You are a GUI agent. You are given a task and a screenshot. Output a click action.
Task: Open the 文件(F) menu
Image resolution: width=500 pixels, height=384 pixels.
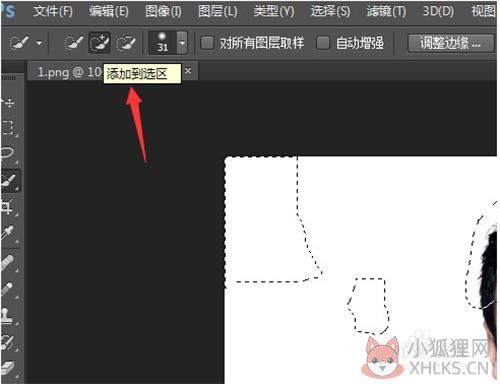pos(53,11)
